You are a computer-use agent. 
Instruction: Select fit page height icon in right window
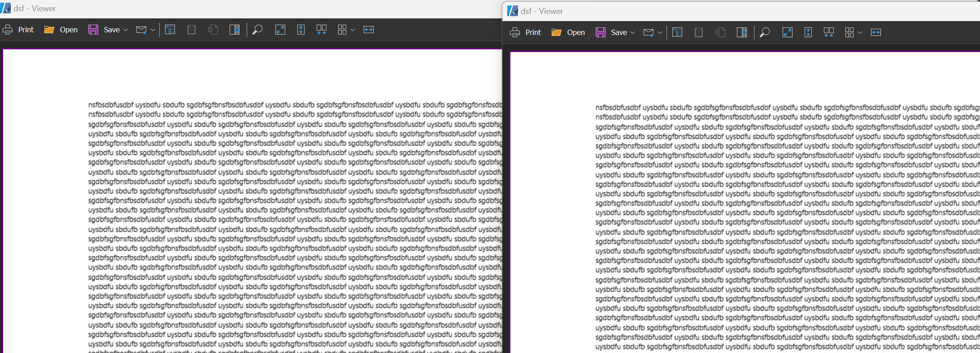[x=808, y=32]
